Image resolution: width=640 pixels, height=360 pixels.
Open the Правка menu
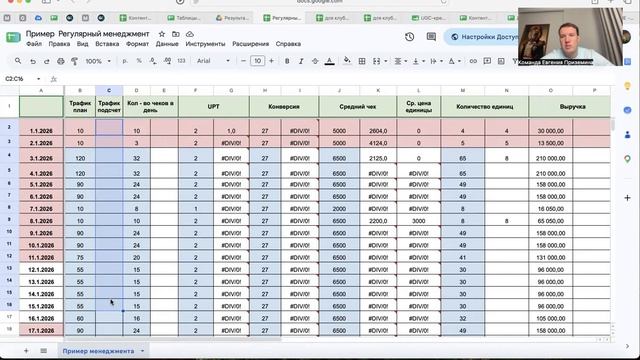coord(59,44)
